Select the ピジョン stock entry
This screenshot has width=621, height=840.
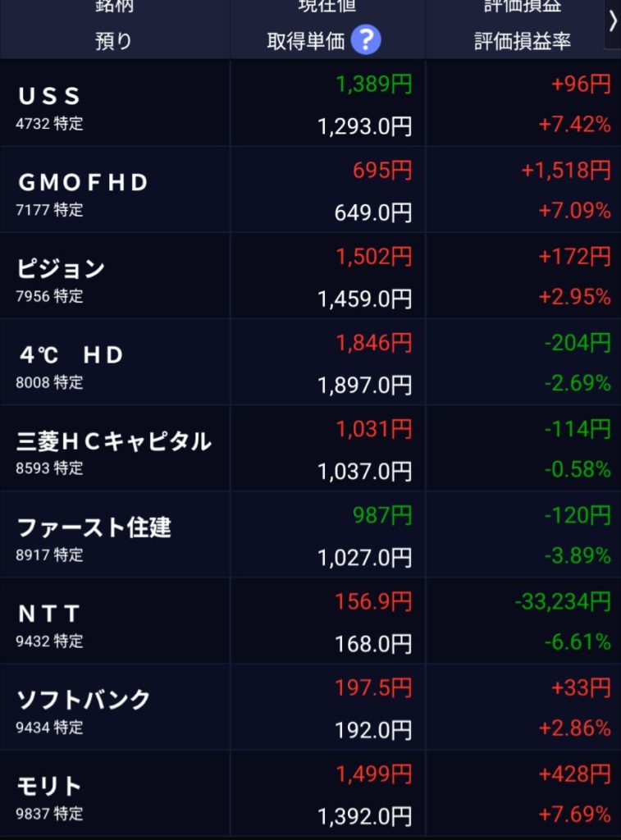tap(62, 269)
